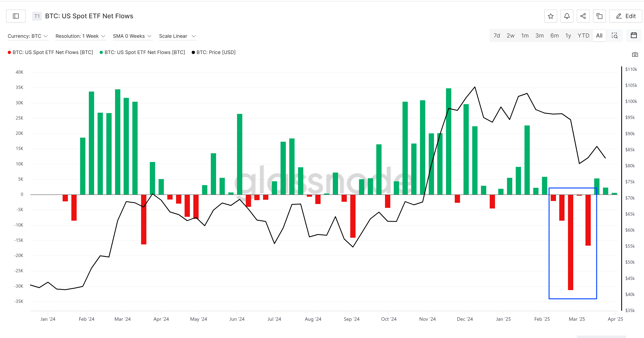The image size is (644, 338).
Task: Click the tallest red bar in March '25
Action: [x=570, y=242]
